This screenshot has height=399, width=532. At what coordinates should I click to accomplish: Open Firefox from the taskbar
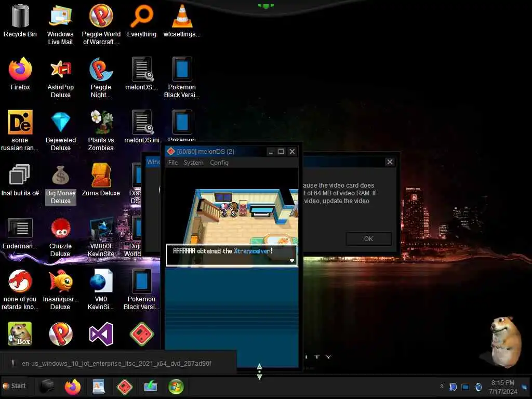tap(72, 387)
